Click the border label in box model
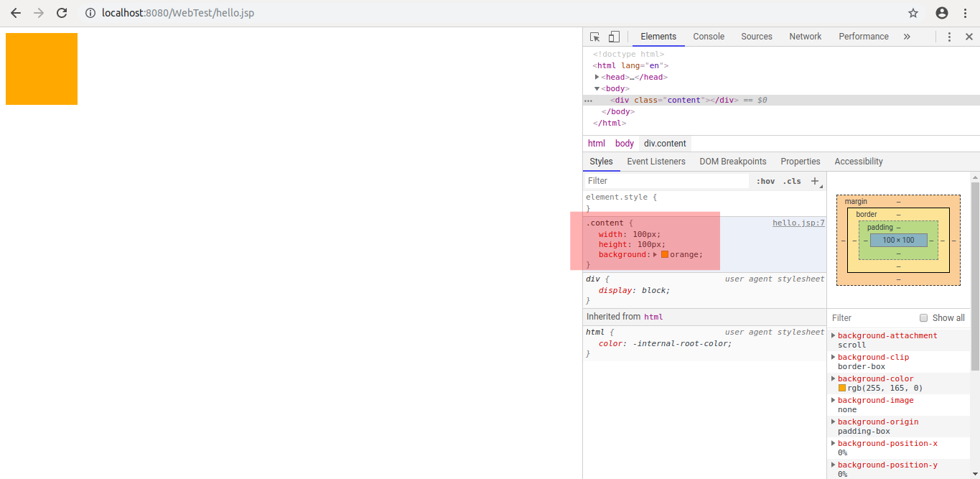 point(867,215)
